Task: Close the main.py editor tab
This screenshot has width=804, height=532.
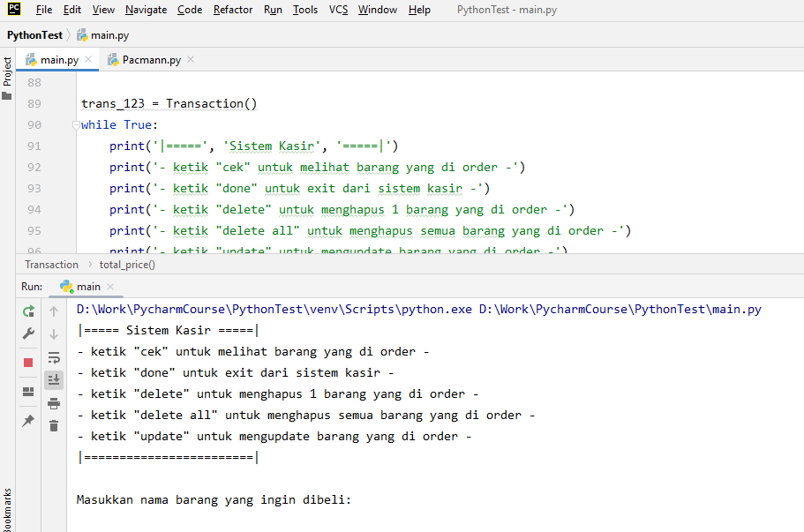Action: (88, 59)
